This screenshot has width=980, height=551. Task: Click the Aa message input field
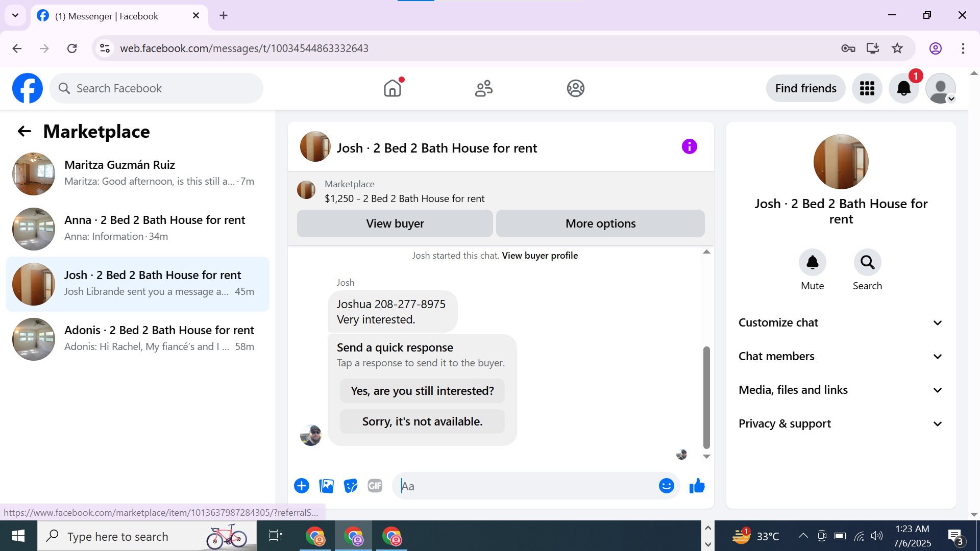point(526,486)
